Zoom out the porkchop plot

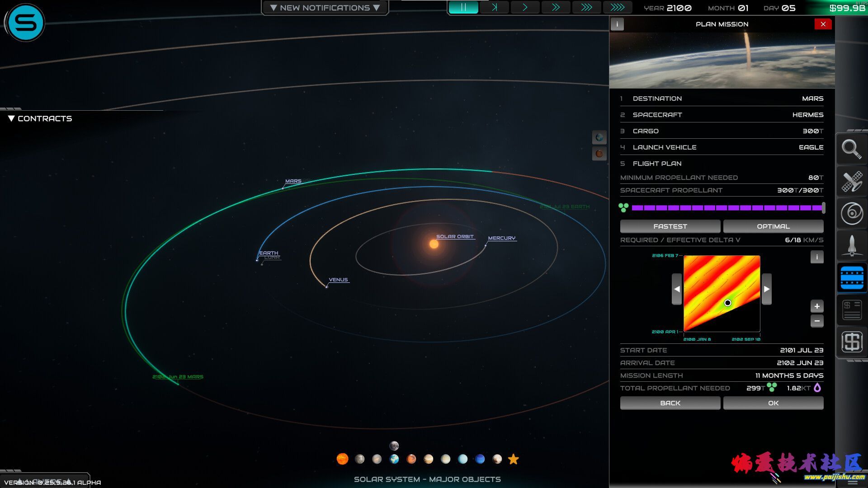(817, 321)
